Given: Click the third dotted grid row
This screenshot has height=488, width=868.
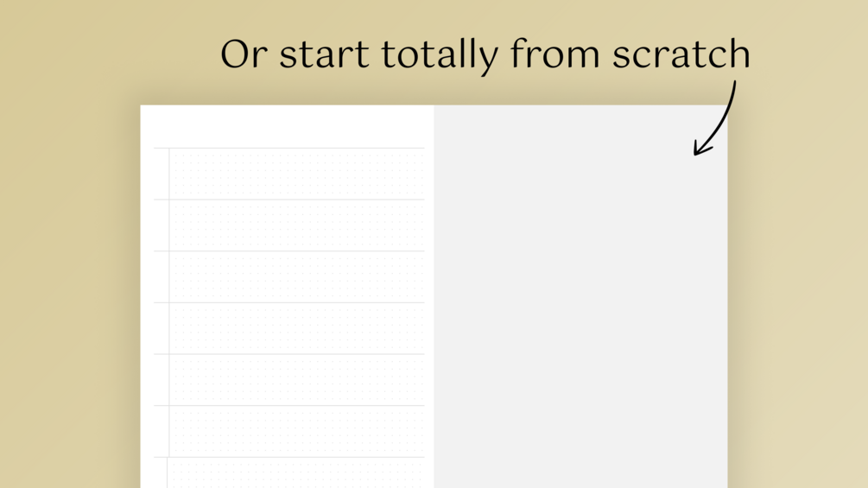Looking at the screenshot, I should [297, 276].
